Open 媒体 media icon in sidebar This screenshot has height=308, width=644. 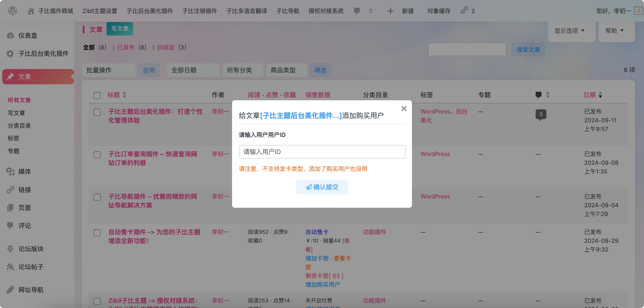click(10, 172)
